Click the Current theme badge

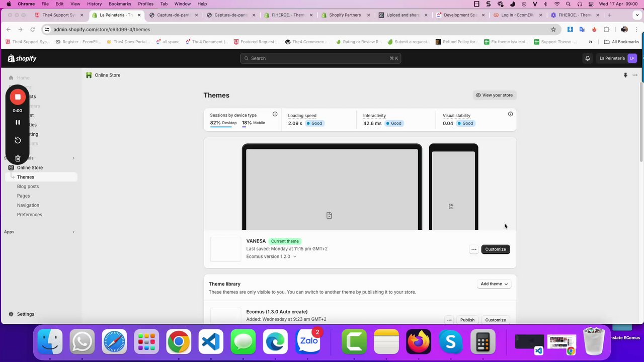point(285,241)
